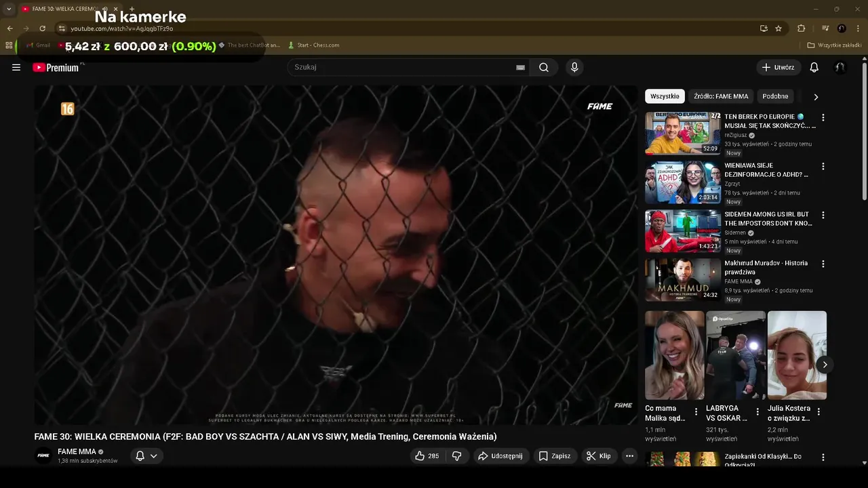Open the WIENIAWA ADHD video thumbnail
This screenshot has width=868, height=488.
pyautogui.click(x=682, y=182)
